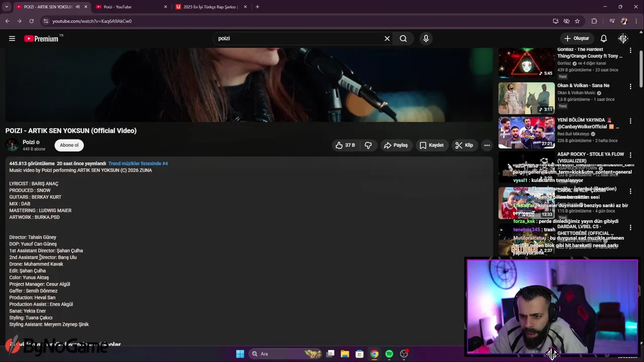Viewport: 644px width, 362px height.
Task: Open Gorillaz The Hardest Thing video thumbnail
Action: 526,63
